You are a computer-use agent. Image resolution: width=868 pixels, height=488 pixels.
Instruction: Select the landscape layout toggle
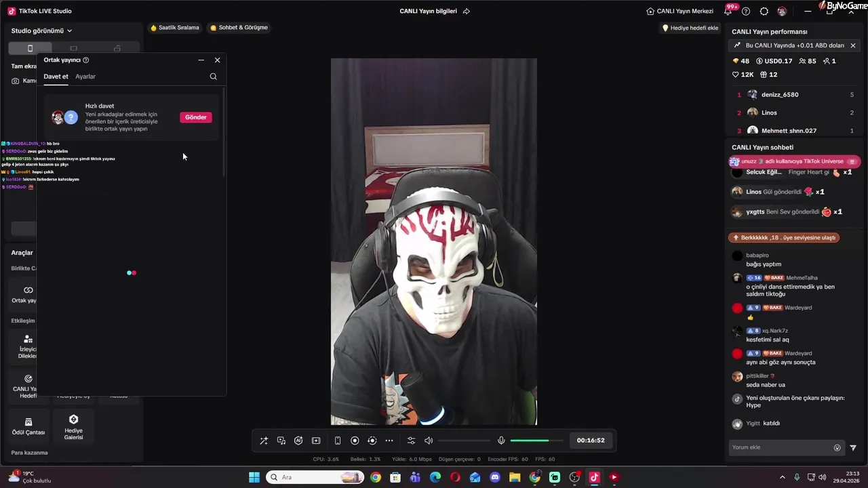(x=73, y=48)
